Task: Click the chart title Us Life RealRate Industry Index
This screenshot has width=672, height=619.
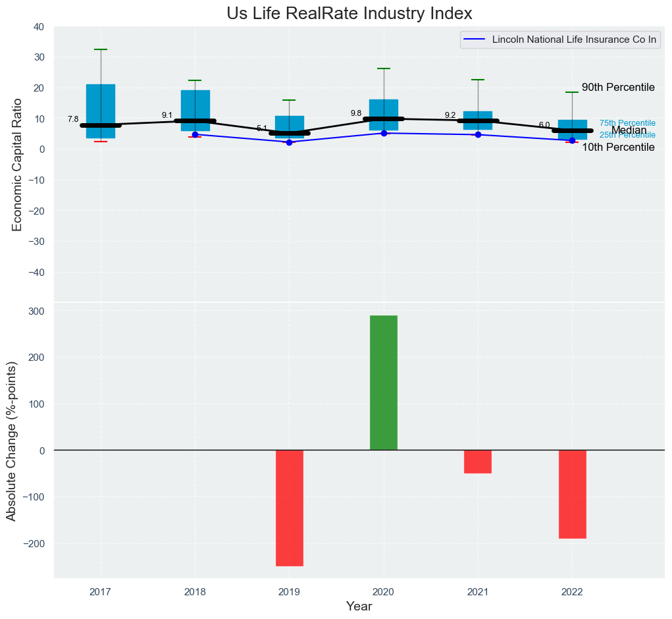Action: point(349,13)
